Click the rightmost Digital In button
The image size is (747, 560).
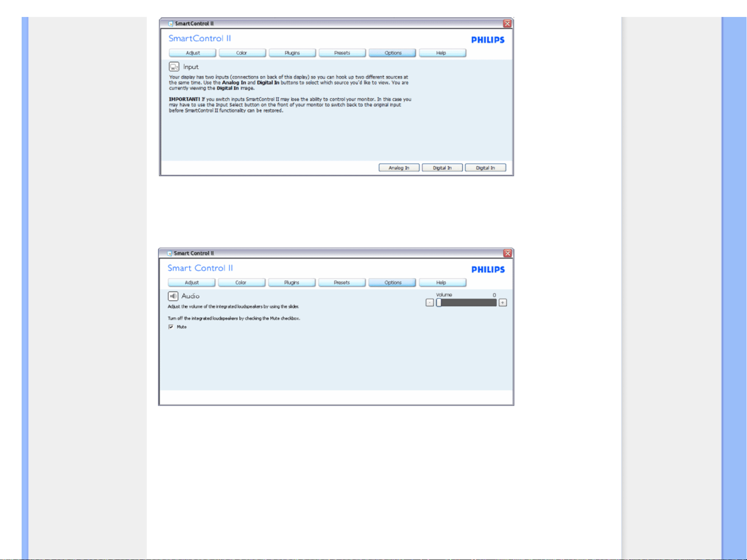tap(485, 168)
